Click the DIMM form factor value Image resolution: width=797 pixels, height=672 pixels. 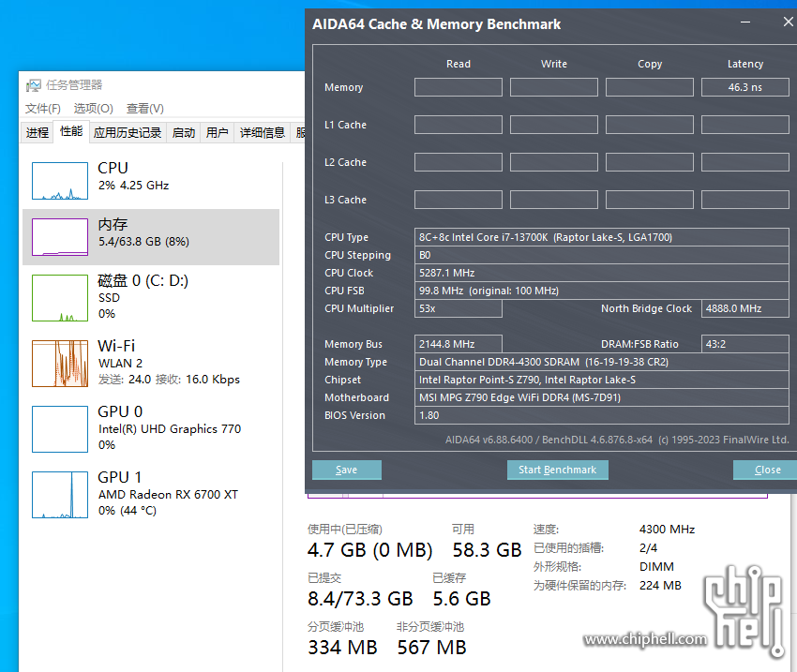(656, 567)
